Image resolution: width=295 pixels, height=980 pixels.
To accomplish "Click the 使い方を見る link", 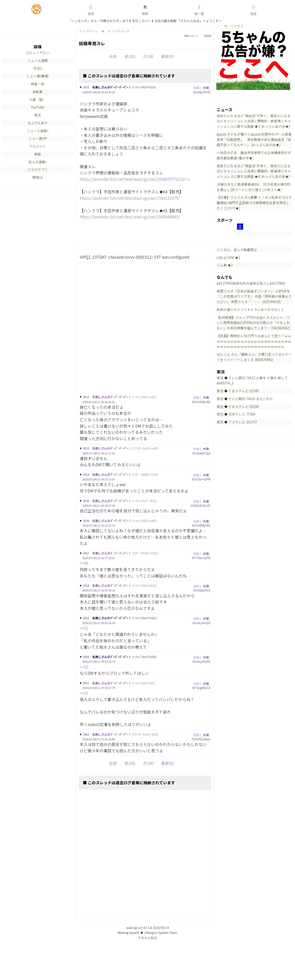I will point(234,26).
